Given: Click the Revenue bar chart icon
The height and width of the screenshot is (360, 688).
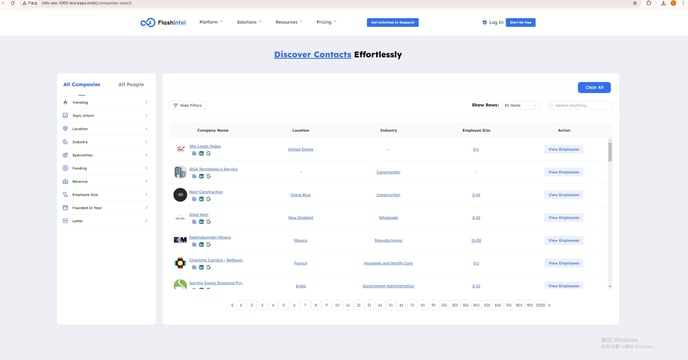Looking at the screenshot, I should coord(65,181).
